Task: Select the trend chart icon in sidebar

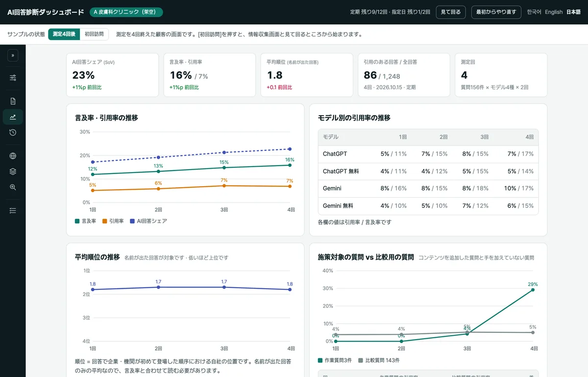Action: (x=13, y=117)
